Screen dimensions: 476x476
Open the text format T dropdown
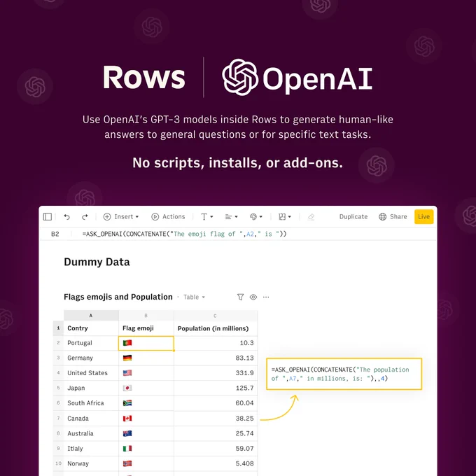pos(206,217)
